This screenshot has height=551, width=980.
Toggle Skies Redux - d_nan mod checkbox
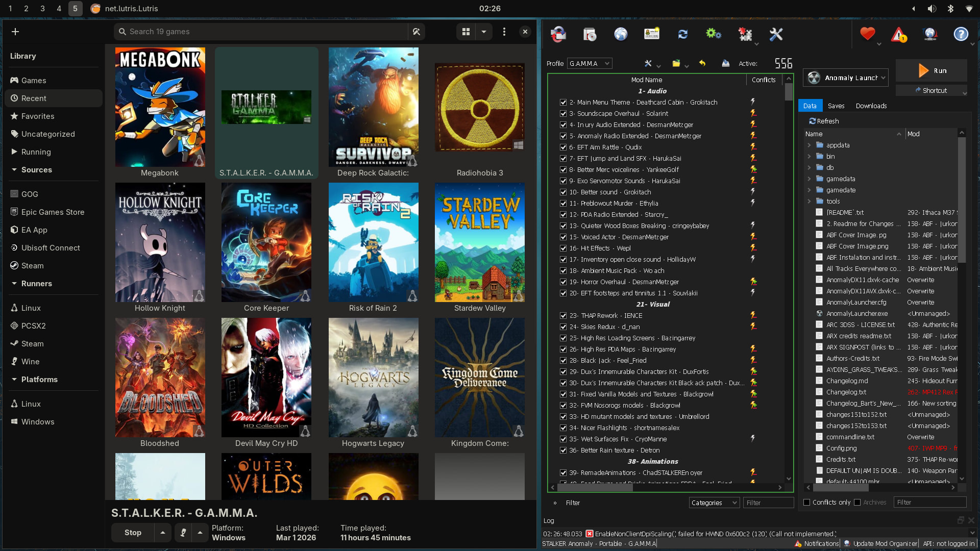click(x=563, y=327)
